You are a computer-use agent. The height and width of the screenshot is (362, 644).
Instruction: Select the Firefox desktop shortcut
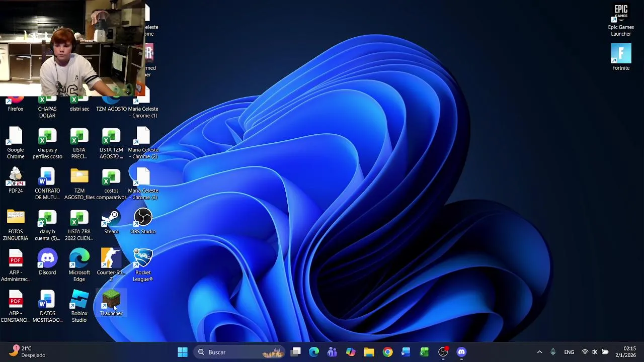tap(16, 105)
